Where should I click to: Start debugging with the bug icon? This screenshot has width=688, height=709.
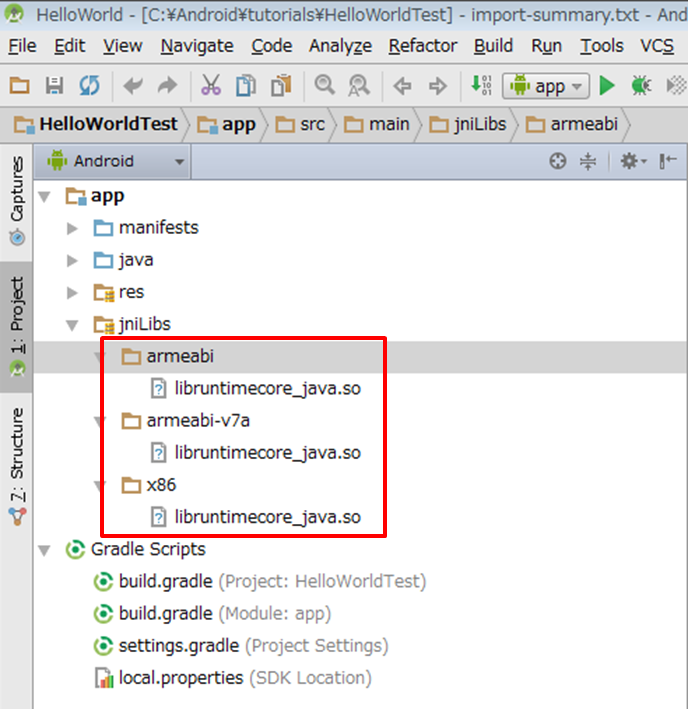[641, 85]
